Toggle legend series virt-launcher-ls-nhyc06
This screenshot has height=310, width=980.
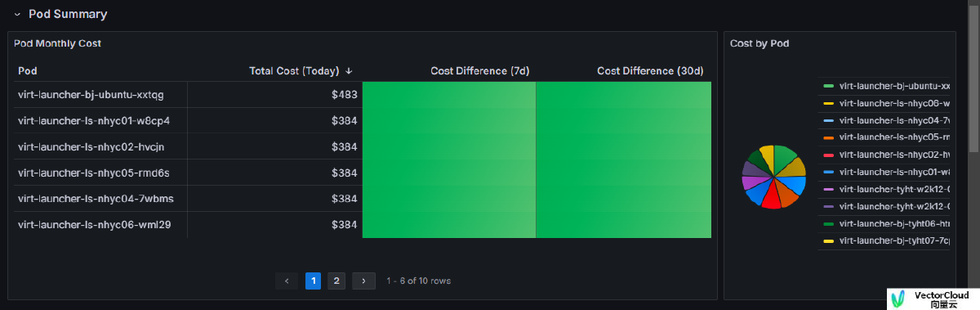[x=893, y=103]
